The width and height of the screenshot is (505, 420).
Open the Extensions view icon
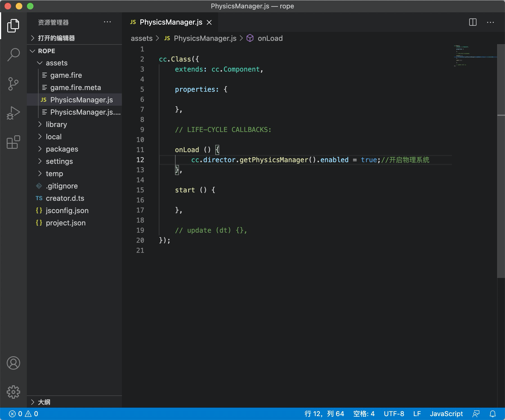[13, 142]
